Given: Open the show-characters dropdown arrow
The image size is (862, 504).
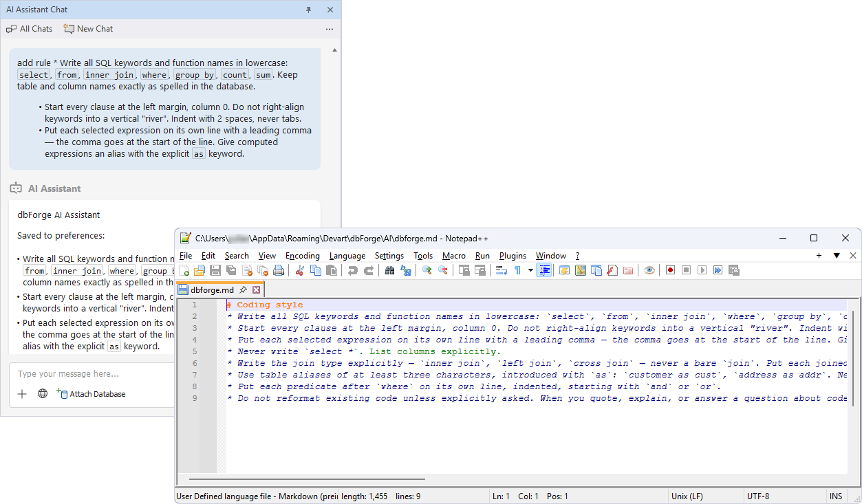Looking at the screenshot, I should 530,270.
